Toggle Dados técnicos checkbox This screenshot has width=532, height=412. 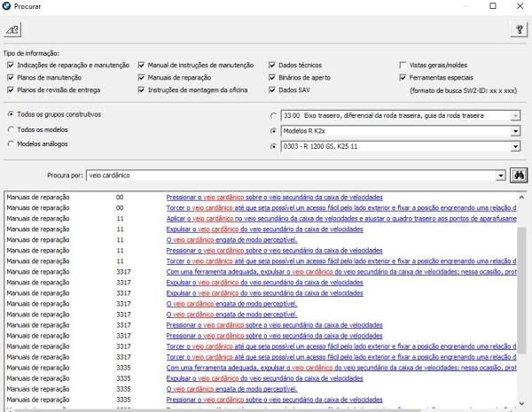(272, 65)
